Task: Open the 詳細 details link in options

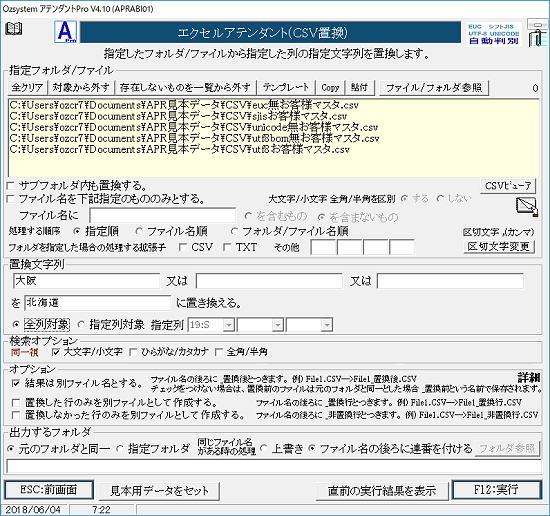Action: pos(529,377)
